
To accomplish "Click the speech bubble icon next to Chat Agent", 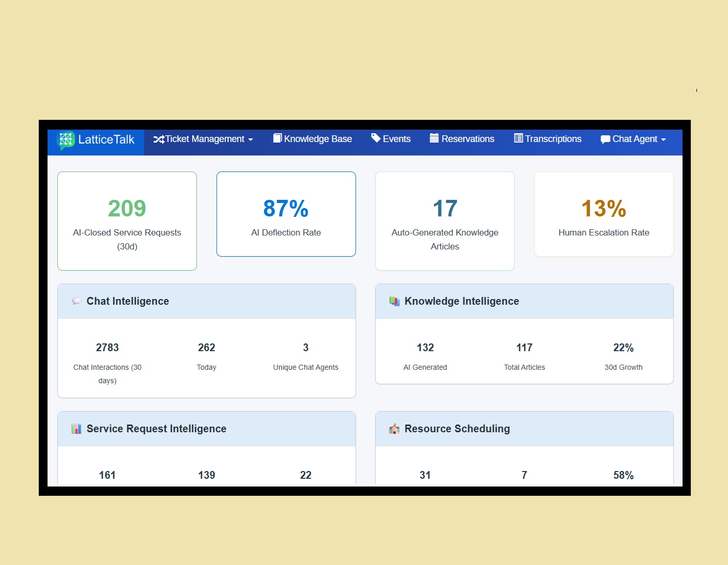I will (x=605, y=139).
